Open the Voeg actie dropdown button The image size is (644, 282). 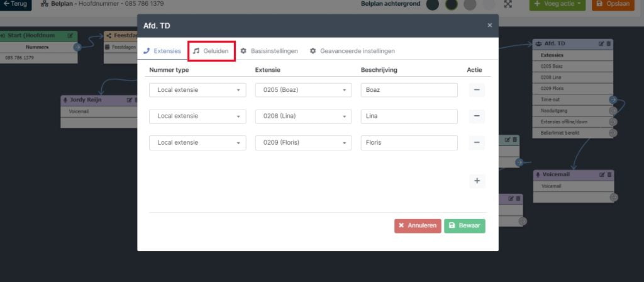557,4
